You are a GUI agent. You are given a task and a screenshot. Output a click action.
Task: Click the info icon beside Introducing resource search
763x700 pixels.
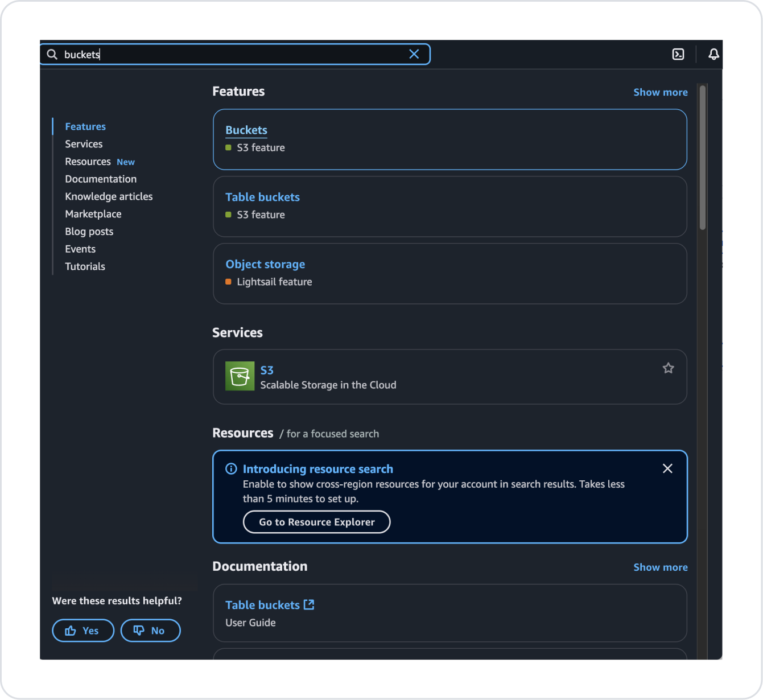tap(231, 469)
